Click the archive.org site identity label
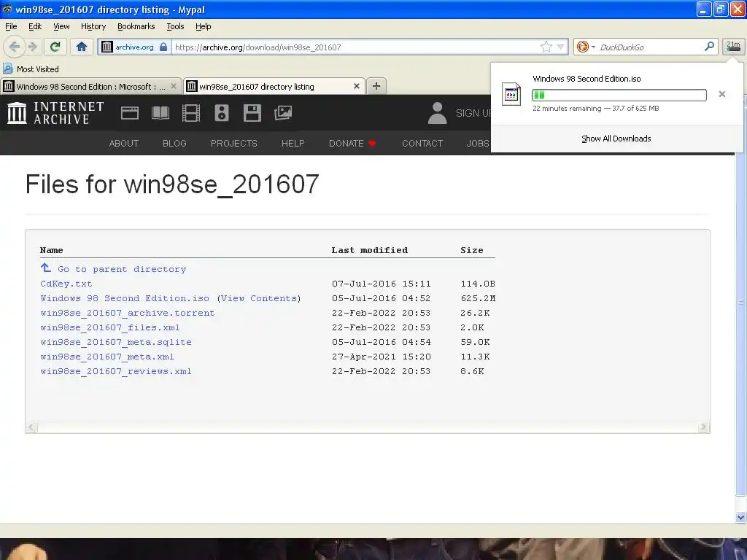 (134, 47)
